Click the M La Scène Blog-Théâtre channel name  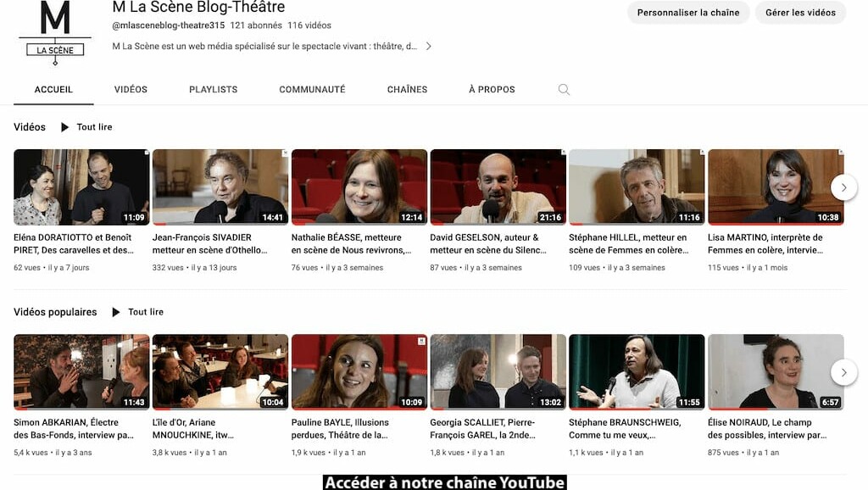coord(198,7)
